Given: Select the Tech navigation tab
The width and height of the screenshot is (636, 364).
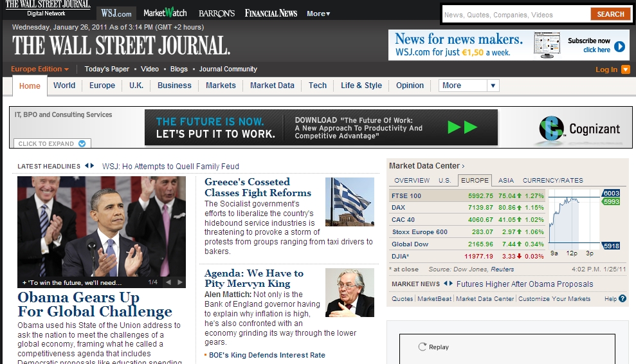Looking at the screenshot, I should tap(318, 86).
